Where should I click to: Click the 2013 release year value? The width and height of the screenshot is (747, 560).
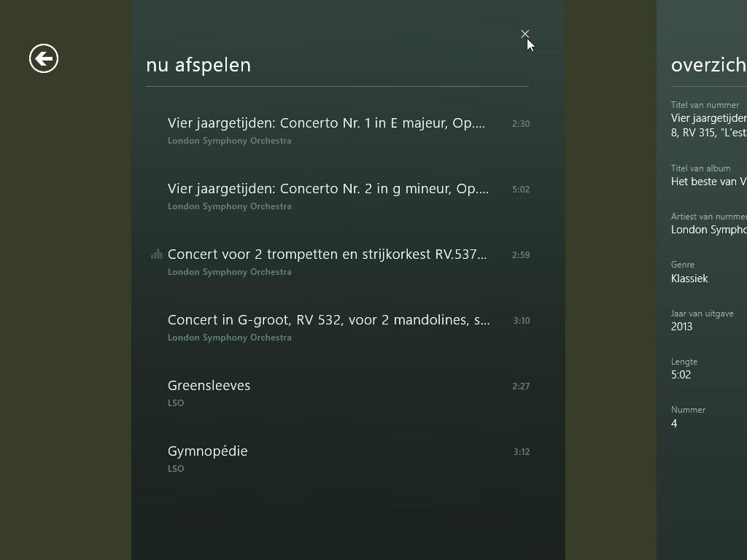[682, 327]
